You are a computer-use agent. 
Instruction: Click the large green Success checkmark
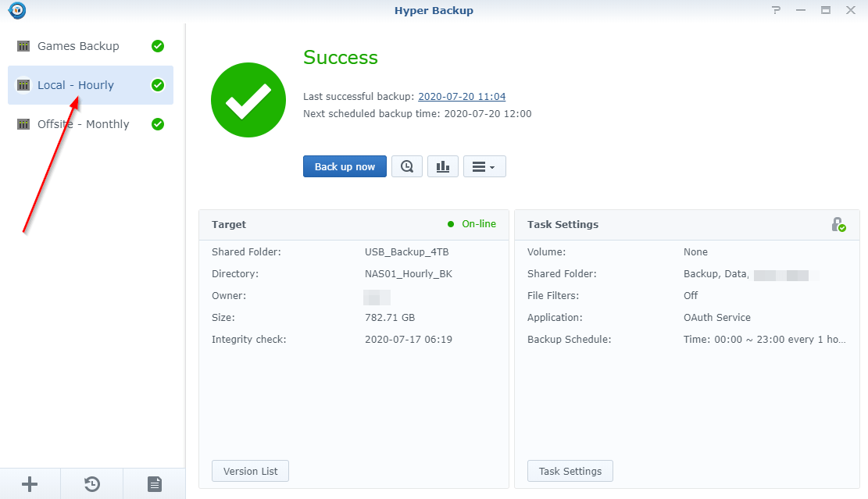pyautogui.click(x=248, y=100)
